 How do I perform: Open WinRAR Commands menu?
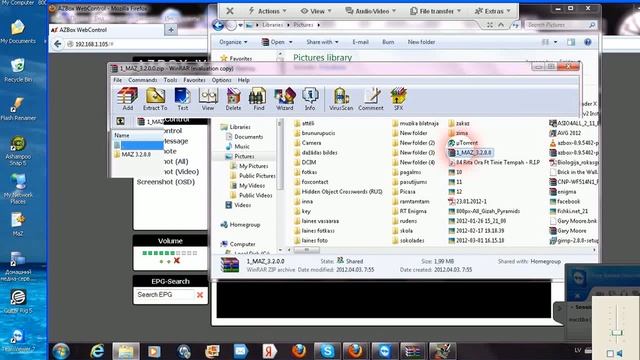click(x=142, y=80)
